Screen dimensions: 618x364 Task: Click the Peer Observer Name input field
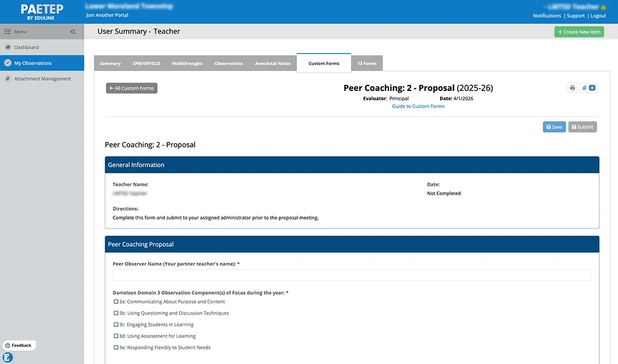click(352, 275)
